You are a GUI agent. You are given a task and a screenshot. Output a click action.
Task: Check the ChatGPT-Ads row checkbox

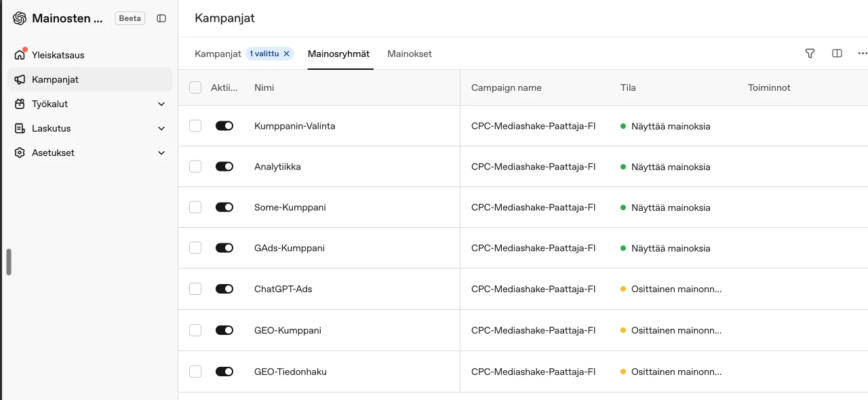click(195, 289)
